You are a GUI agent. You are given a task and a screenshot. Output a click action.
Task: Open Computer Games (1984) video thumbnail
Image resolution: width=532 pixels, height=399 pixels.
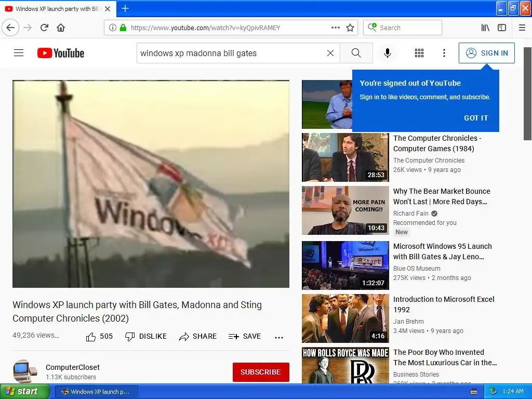[345, 157]
